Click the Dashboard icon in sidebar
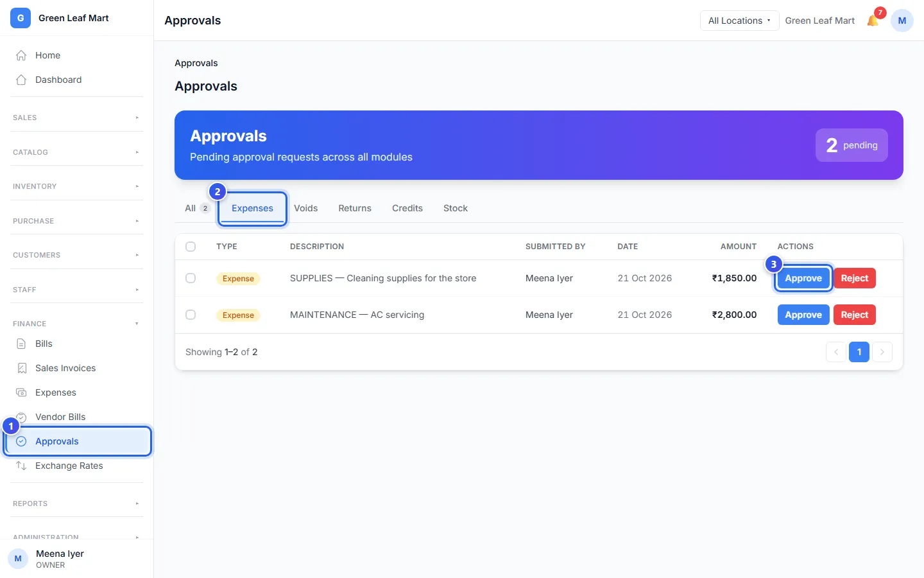This screenshot has width=924, height=578. (21, 80)
